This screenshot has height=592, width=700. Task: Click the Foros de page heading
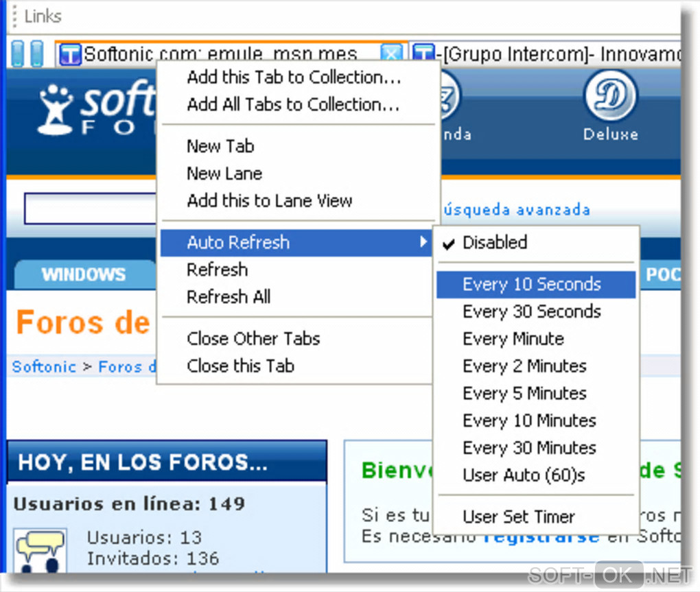click(x=83, y=322)
